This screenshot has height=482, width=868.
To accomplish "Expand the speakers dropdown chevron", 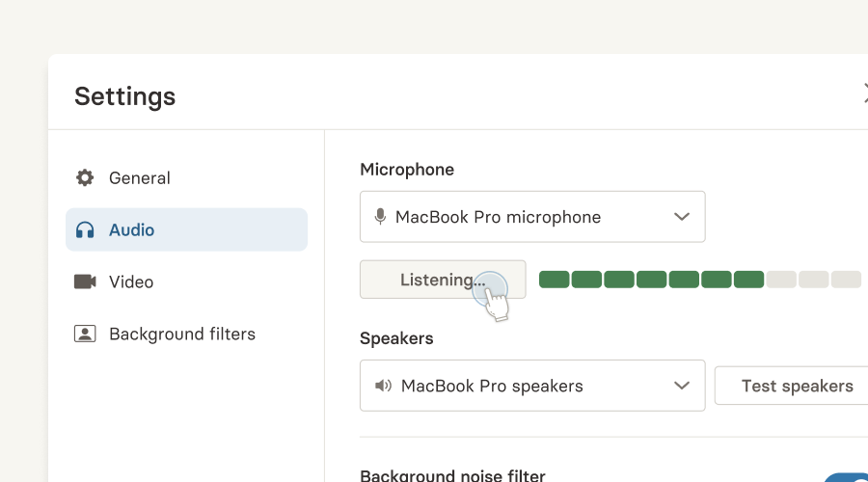I will pyautogui.click(x=682, y=386).
